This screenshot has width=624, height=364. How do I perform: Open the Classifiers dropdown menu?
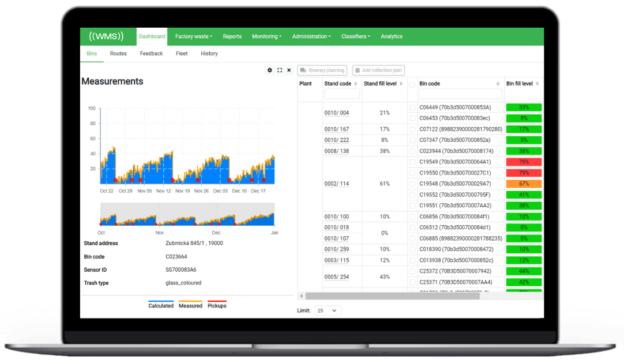point(356,36)
